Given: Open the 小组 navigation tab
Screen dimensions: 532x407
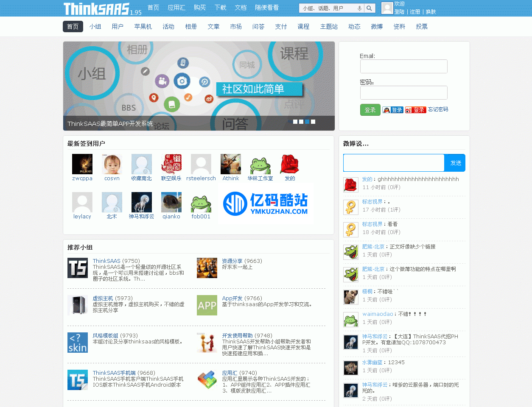Looking at the screenshot, I should tap(95, 26).
